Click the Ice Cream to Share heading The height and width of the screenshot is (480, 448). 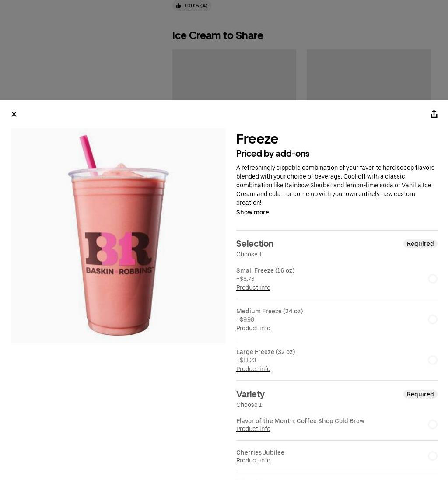[217, 35]
